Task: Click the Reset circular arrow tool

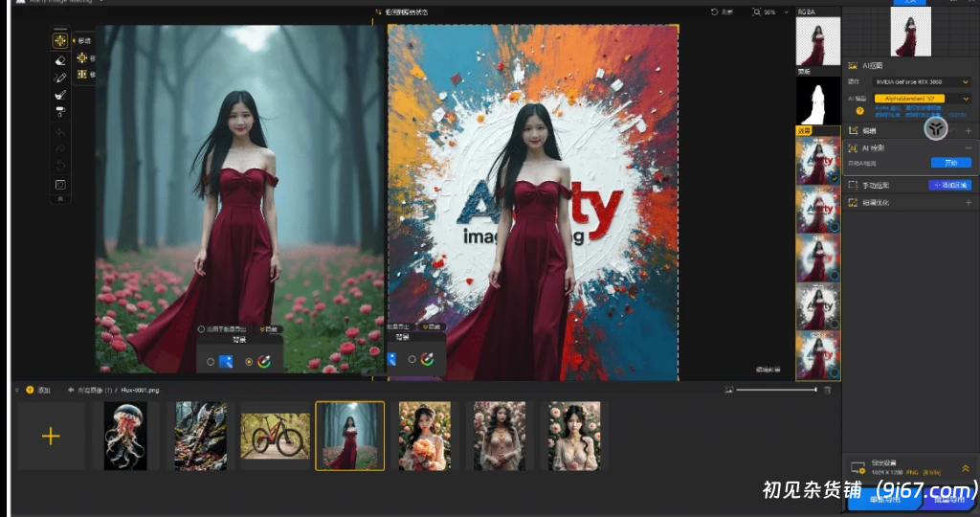Action: 60,165
